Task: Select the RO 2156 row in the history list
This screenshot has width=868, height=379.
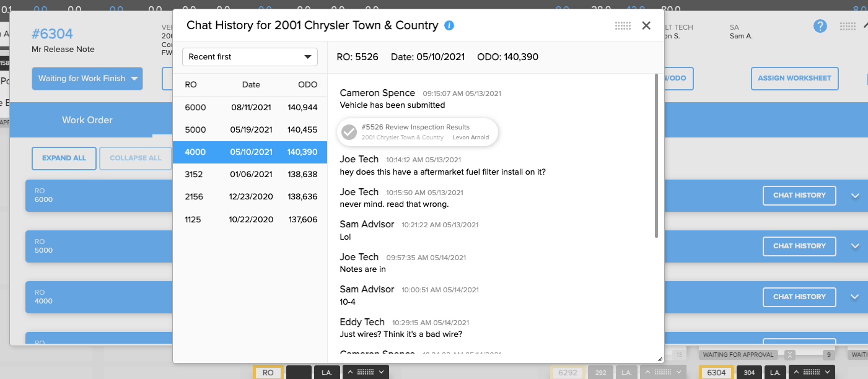Action: [x=250, y=196]
